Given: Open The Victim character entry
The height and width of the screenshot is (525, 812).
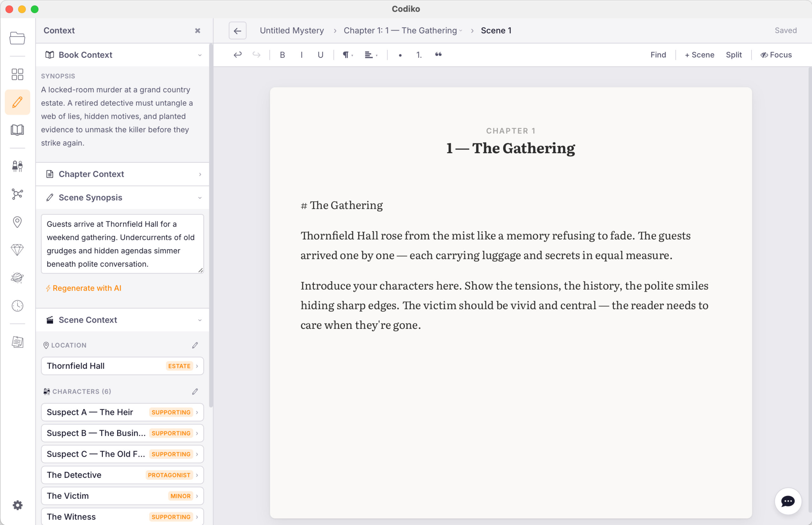Looking at the screenshot, I should tap(122, 496).
